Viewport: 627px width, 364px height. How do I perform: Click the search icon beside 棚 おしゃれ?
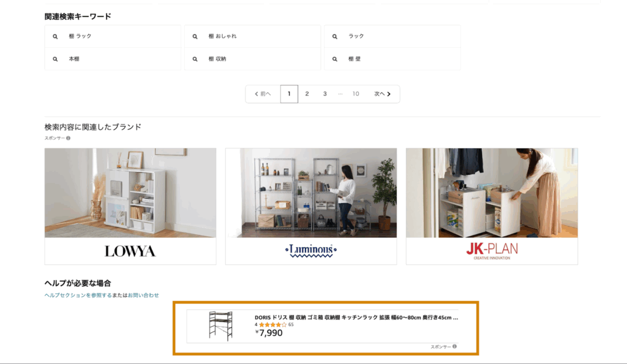click(x=195, y=36)
